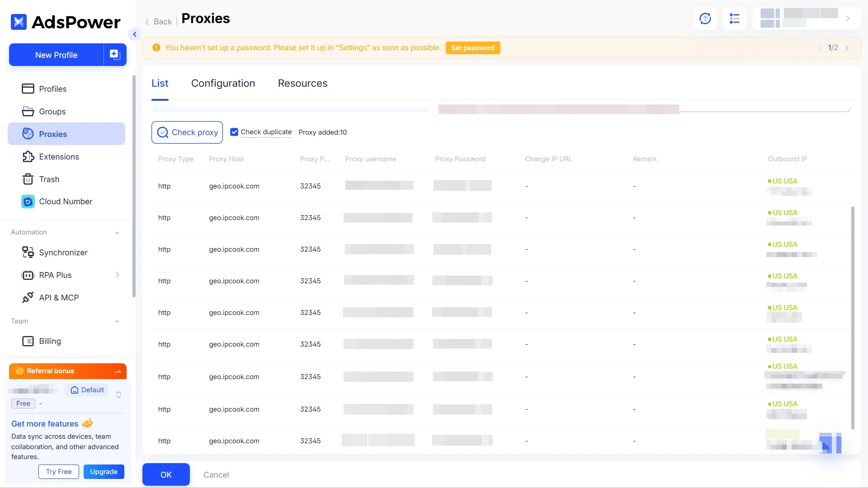
Task: Click the Check proxy button
Action: click(187, 132)
